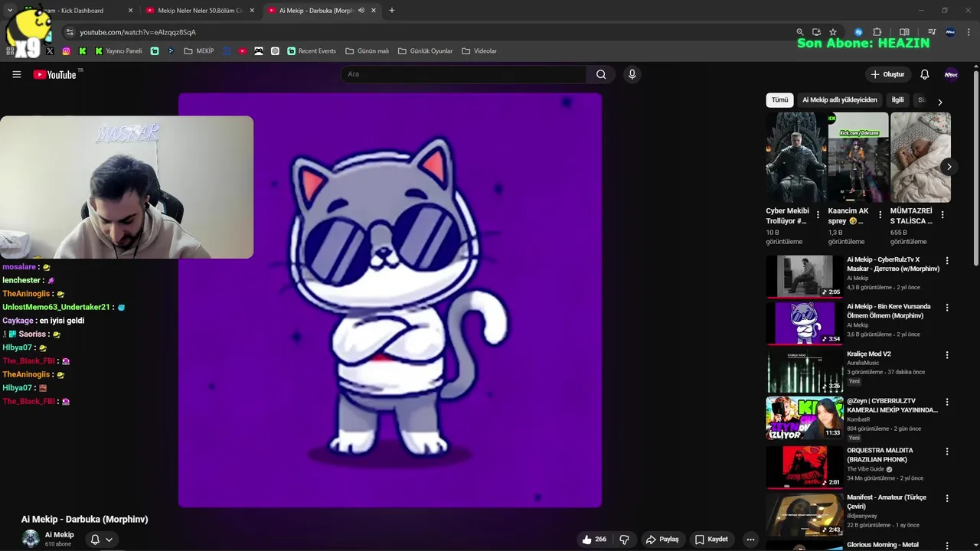Click the browser address bar URL

click(138, 32)
